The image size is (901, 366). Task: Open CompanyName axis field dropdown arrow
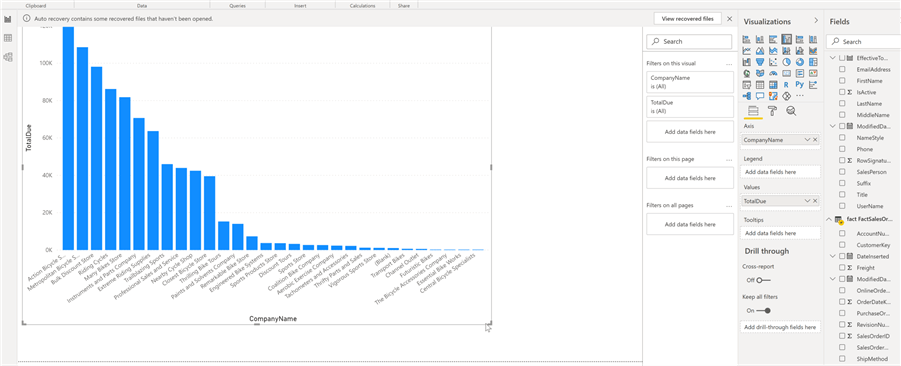tap(807, 140)
